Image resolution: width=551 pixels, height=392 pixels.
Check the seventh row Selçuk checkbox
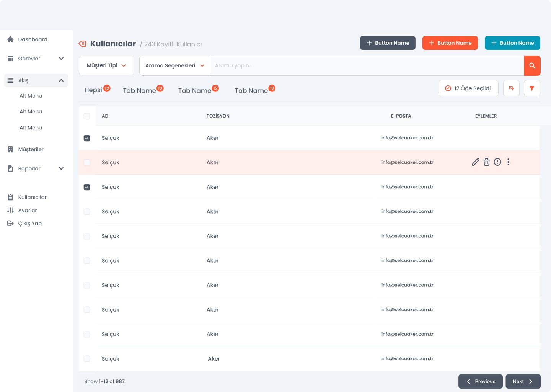pyautogui.click(x=87, y=285)
